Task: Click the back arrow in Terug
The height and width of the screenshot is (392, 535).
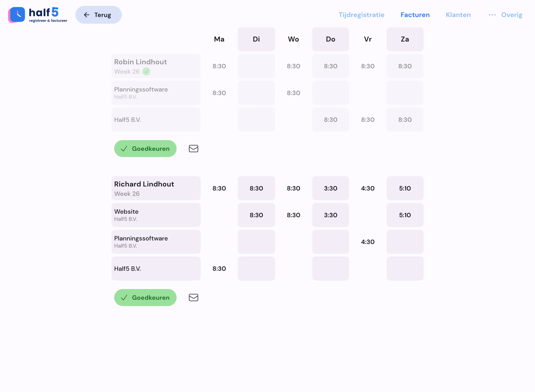Action: pos(87,15)
